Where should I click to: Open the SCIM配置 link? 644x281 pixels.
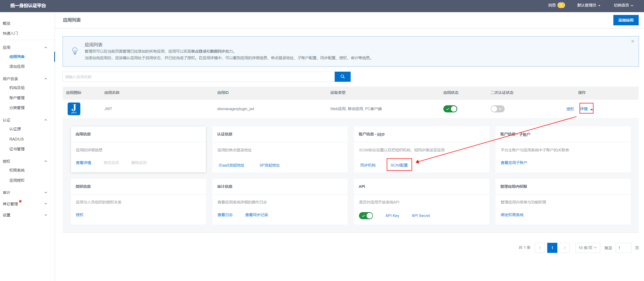(x=399, y=165)
